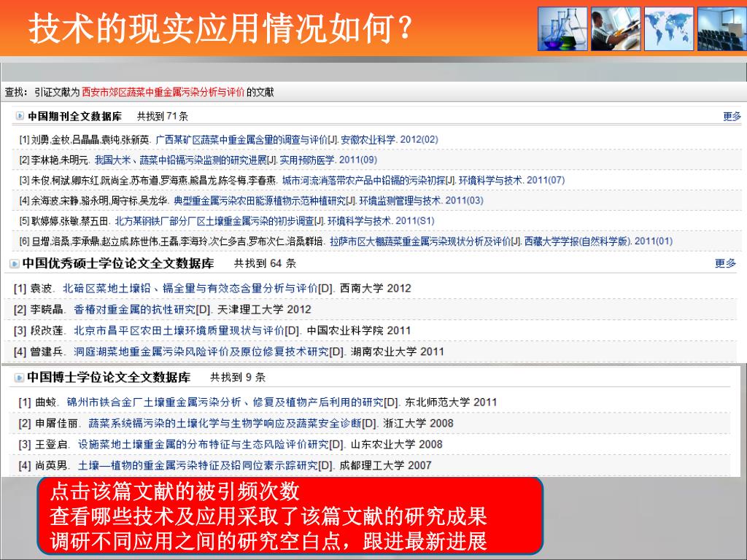
Task: Click the world map thumbnail in header
Action: pyautogui.click(x=669, y=28)
